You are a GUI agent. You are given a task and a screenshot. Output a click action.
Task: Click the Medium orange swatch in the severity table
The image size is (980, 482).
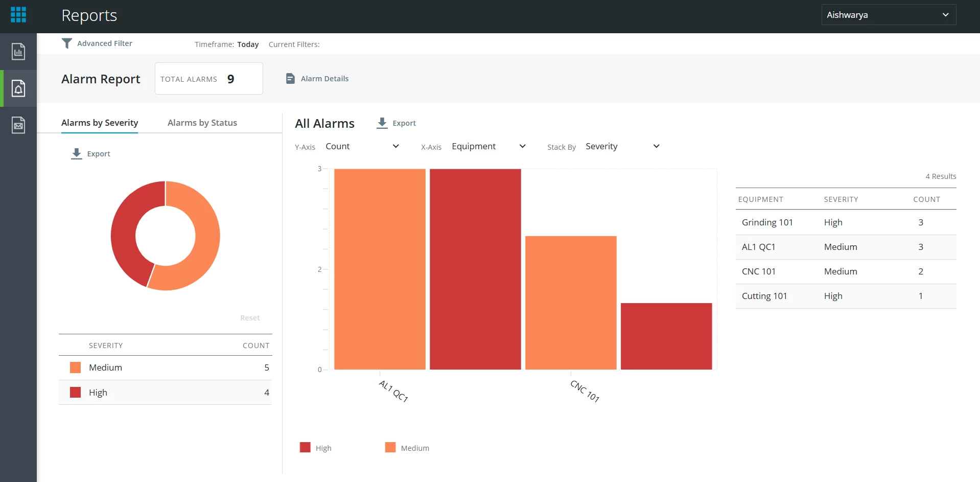pos(75,368)
